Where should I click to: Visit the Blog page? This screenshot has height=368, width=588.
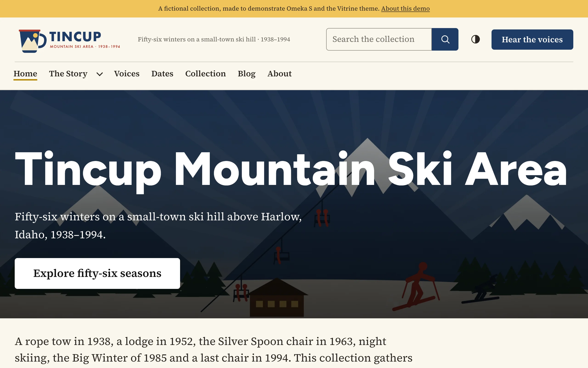point(246,74)
